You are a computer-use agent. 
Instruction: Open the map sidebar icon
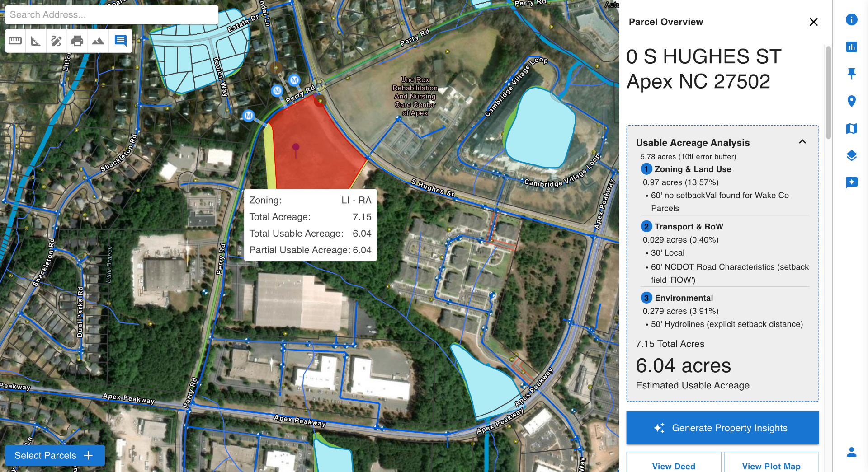(852, 129)
